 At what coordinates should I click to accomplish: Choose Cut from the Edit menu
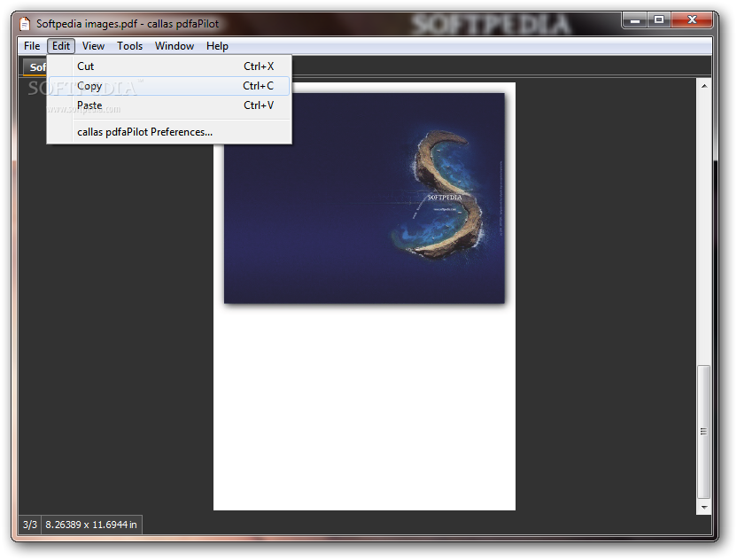(169, 66)
